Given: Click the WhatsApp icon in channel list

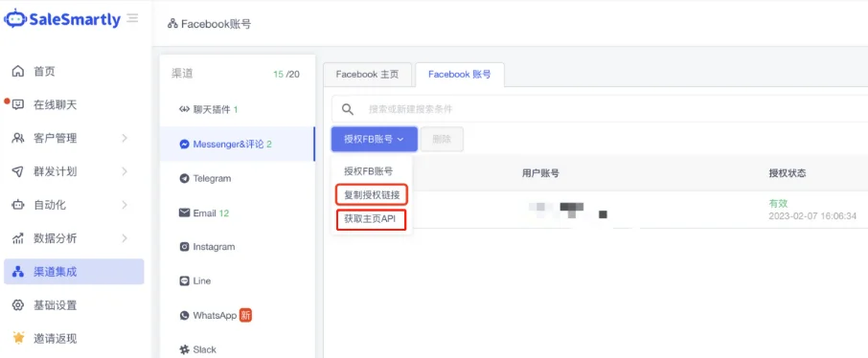Looking at the screenshot, I should [184, 316].
